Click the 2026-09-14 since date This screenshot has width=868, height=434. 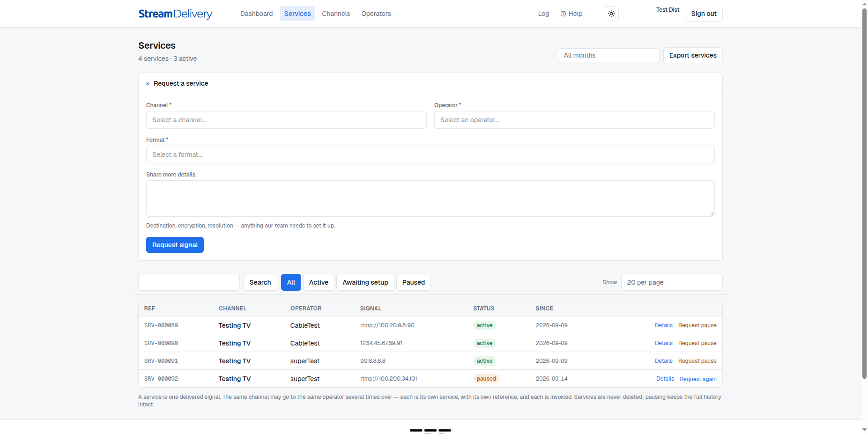pos(551,379)
